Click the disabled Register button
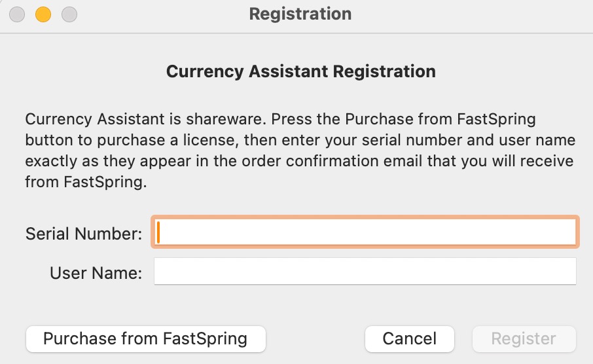The height and width of the screenshot is (364, 593). [524, 338]
